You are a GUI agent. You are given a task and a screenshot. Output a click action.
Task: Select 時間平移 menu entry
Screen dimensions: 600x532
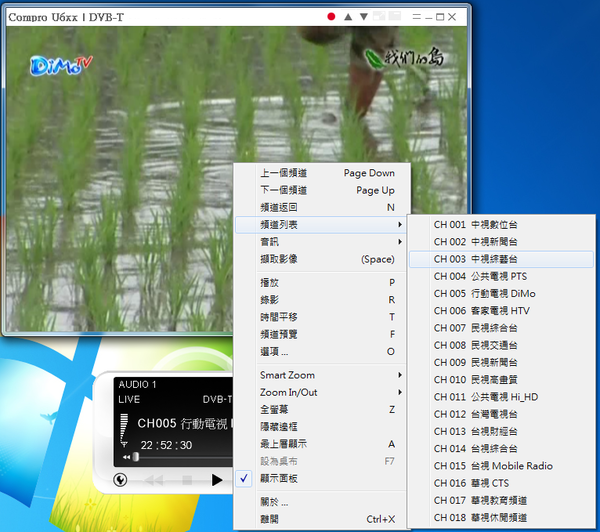(322, 317)
